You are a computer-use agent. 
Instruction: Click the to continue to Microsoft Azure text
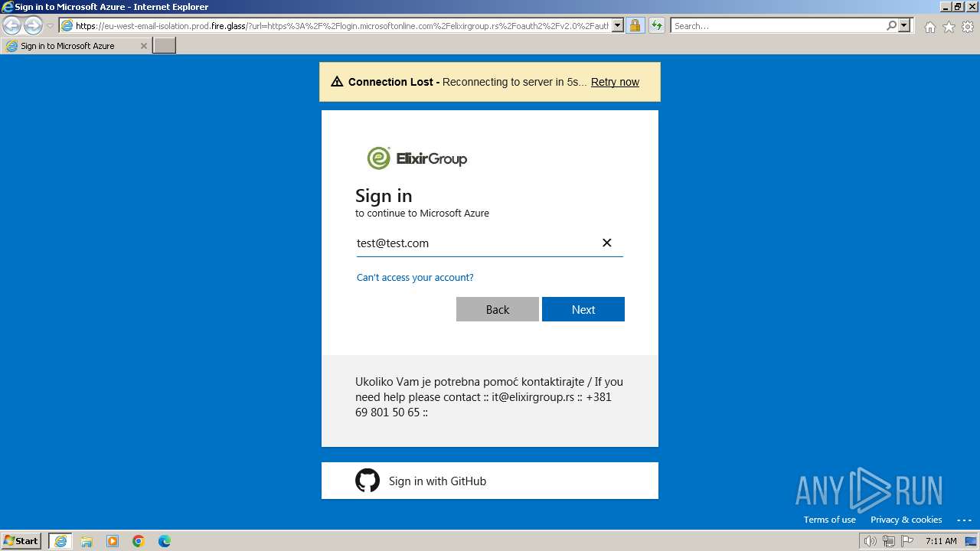tap(422, 214)
